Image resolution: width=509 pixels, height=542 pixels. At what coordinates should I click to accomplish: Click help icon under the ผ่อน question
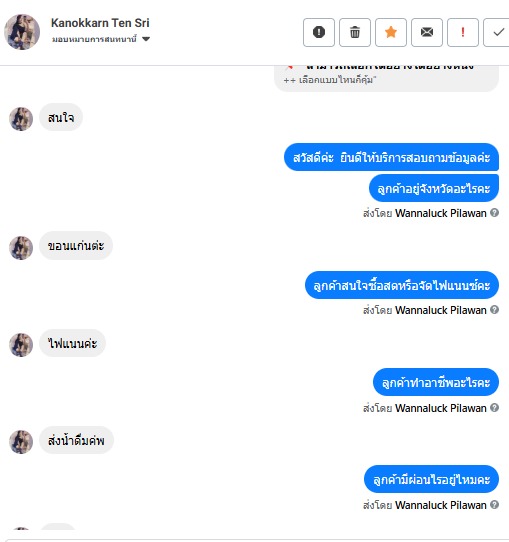coord(494,505)
